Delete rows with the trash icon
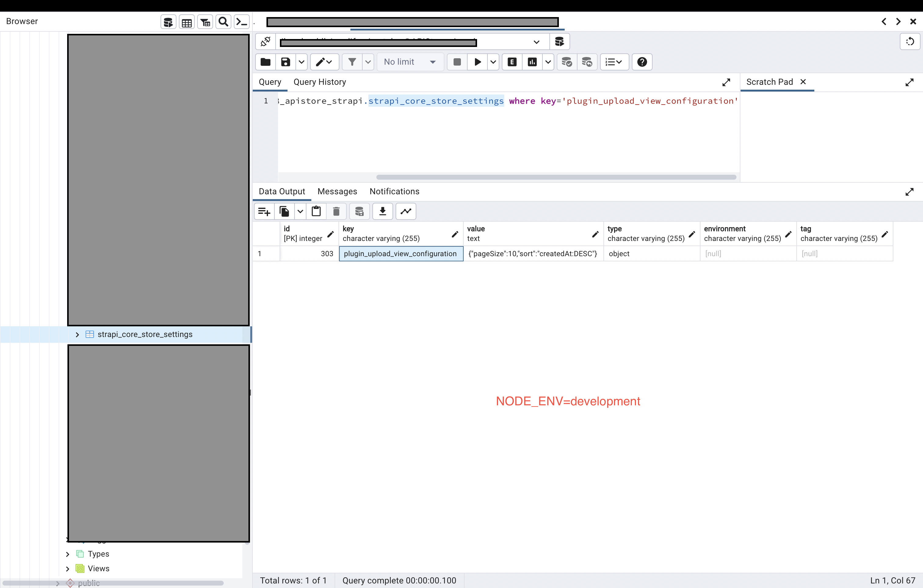Screen dimensions: 923x588 coord(336,211)
